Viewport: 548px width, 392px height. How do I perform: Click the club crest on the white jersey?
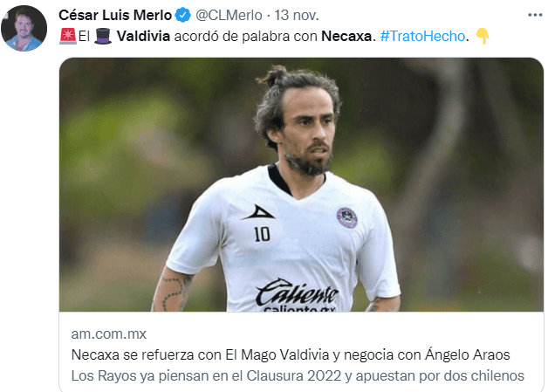tap(346, 217)
